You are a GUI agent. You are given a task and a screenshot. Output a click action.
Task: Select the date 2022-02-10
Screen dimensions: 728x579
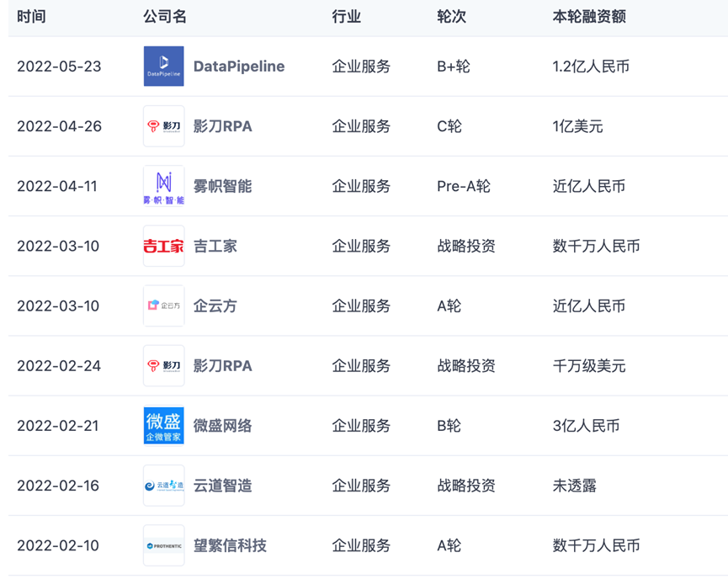[58, 545]
